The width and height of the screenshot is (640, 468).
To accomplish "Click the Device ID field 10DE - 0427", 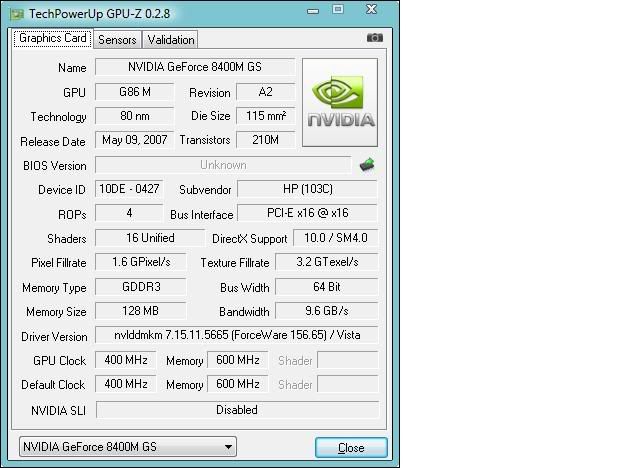I will [x=129, y=189].
